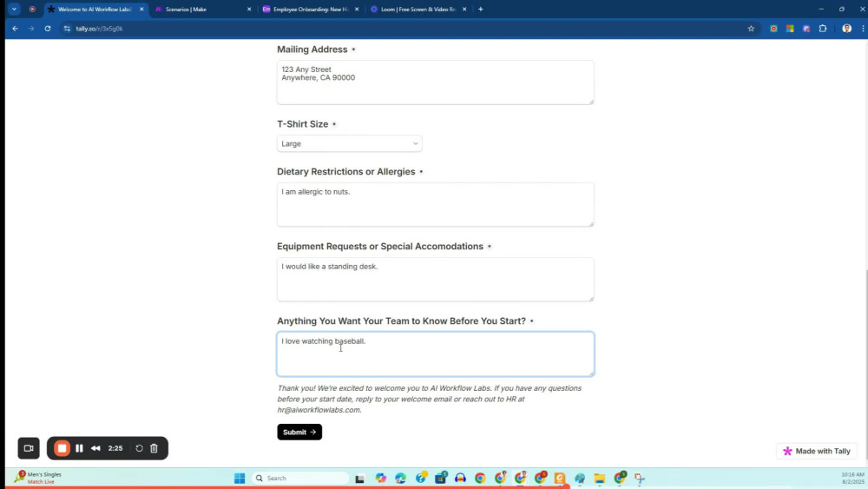Image resolution: width=868 pixels, height=489 pixels.
Task: Edit the Equipment Requests text area
Action: pos(435,279)
